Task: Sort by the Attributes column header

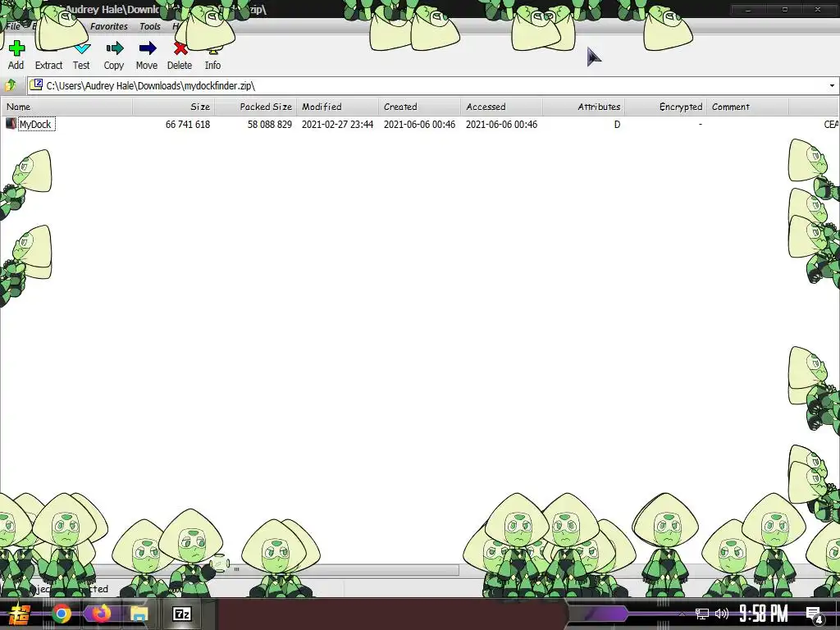Action: (583, 107)
